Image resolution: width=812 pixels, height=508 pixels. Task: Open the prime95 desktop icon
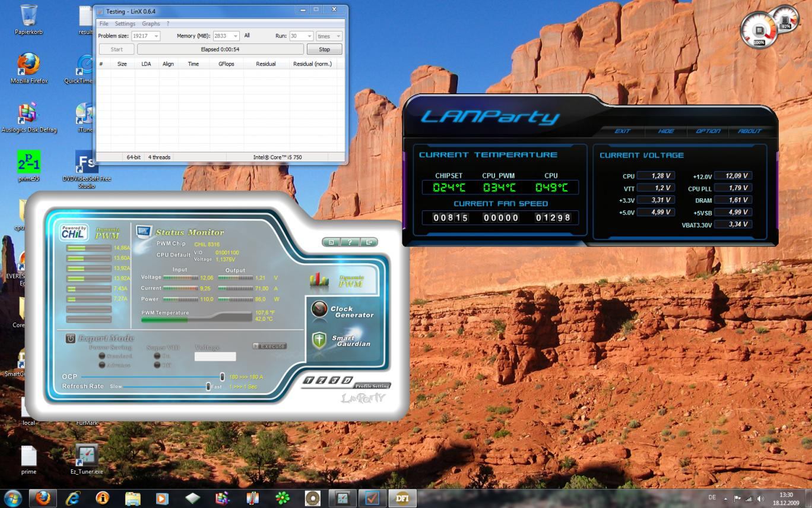click(28, 166)
